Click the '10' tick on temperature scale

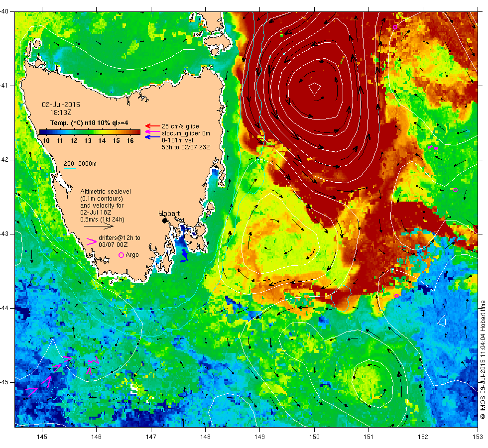click(x=46, y=140)
